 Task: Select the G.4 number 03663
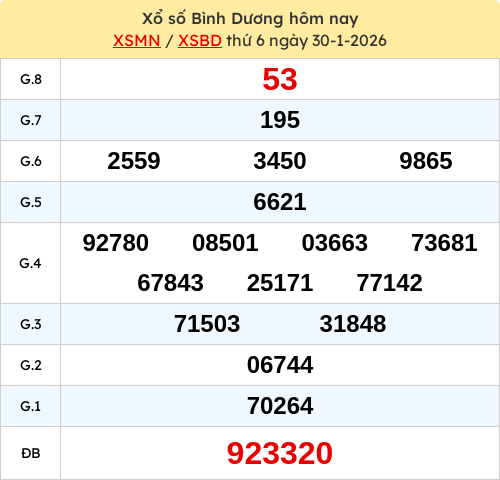335,243
